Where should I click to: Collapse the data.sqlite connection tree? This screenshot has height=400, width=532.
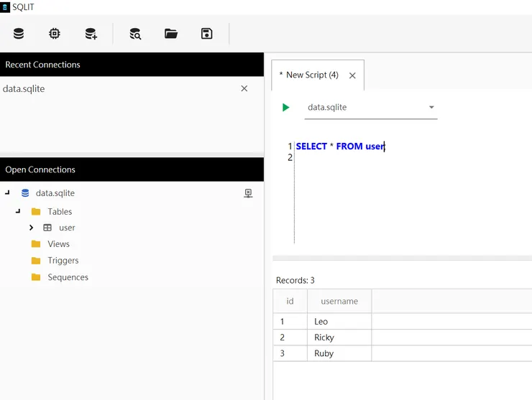coord(7,193)
